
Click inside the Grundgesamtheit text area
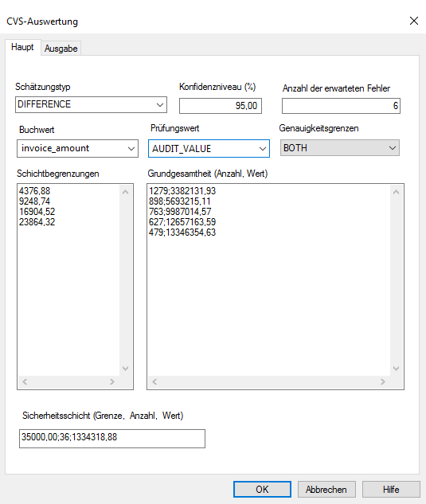(x=269, y=279)
